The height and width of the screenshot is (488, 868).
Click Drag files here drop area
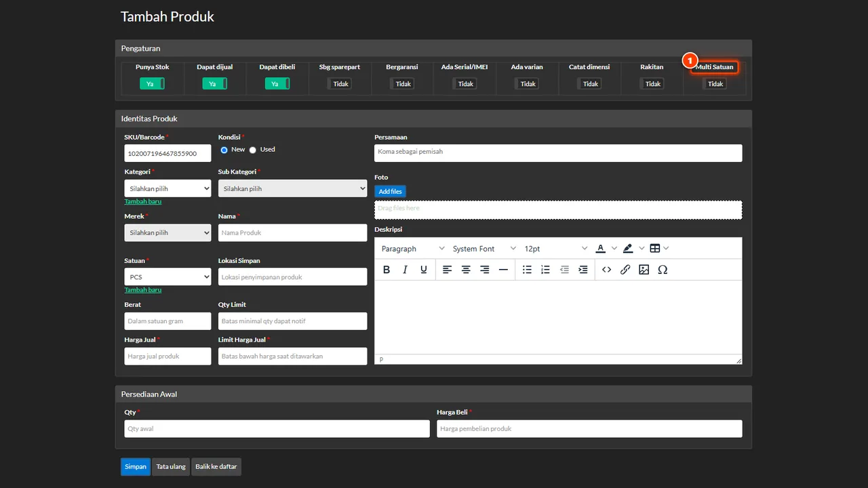(558, 209)
